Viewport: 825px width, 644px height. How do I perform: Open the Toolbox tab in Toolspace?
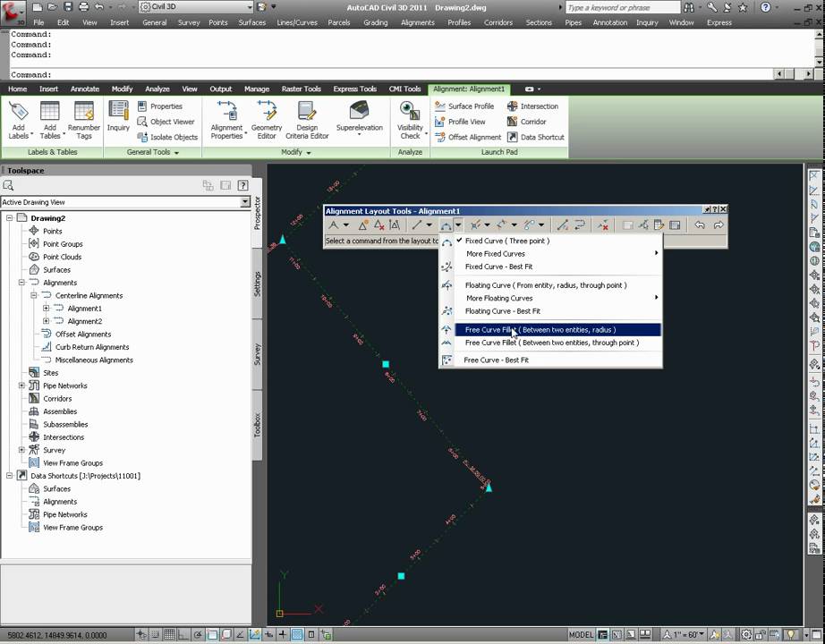258,425
